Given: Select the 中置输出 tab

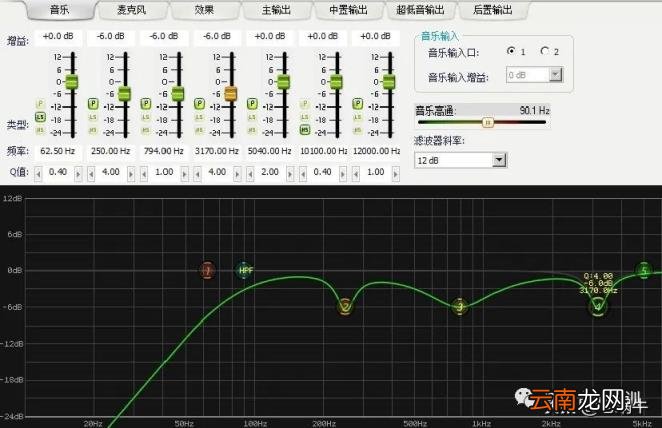Looking at the screenshot, I should (349, 10).
